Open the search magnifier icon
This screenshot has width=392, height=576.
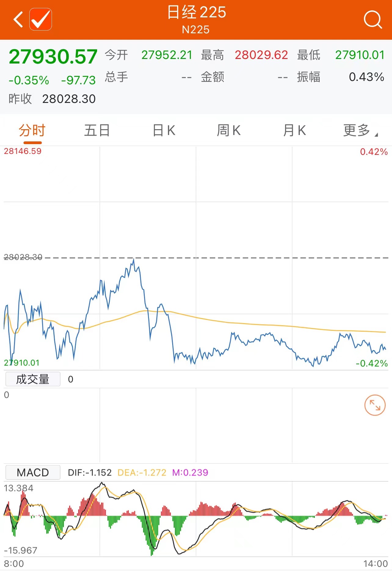click(372, 20)
